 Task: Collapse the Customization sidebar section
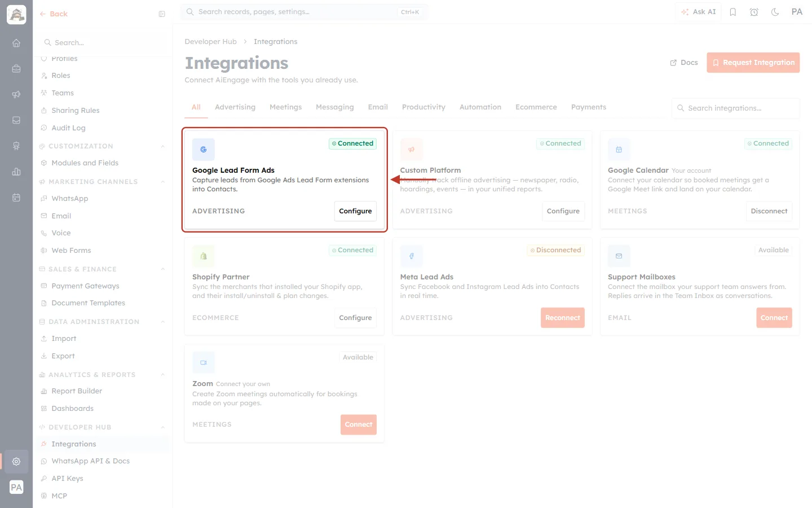pos(163,146)
